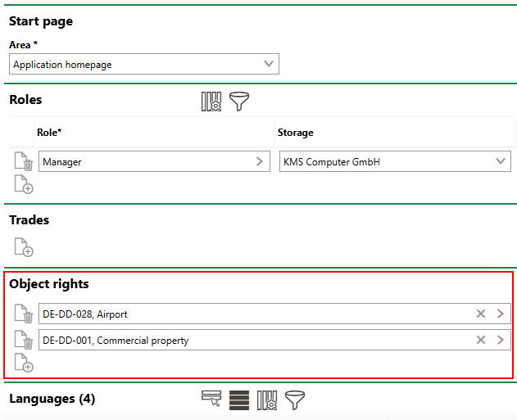
Task: Add a new entry under Trades
Action: pos(24,246)
